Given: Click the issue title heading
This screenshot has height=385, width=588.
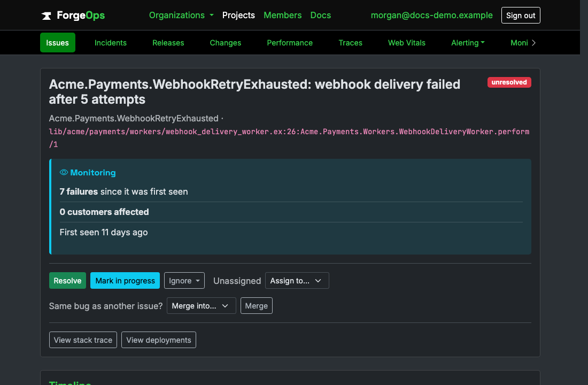Looking at the screenshot, I should coord(254,92).
